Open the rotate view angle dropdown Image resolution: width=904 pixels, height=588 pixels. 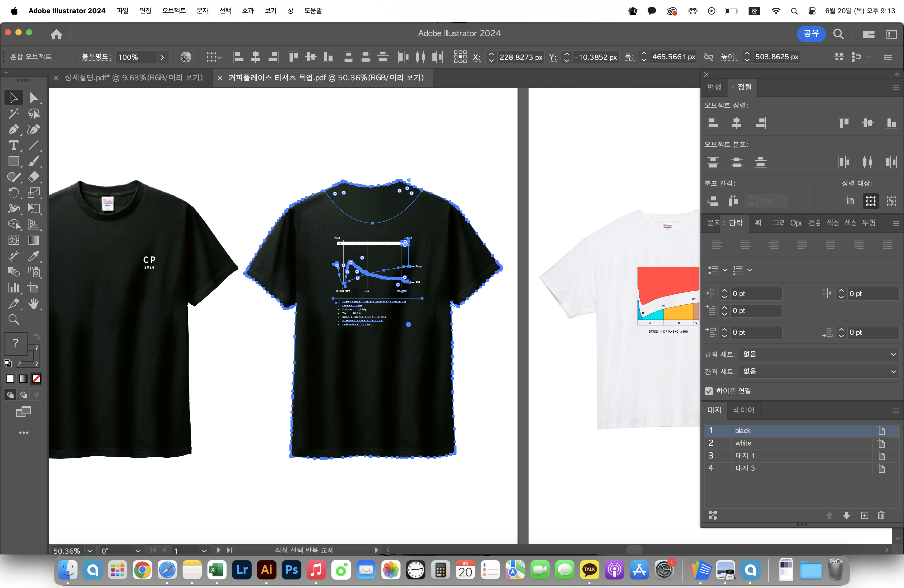click(x=138, y=551)
